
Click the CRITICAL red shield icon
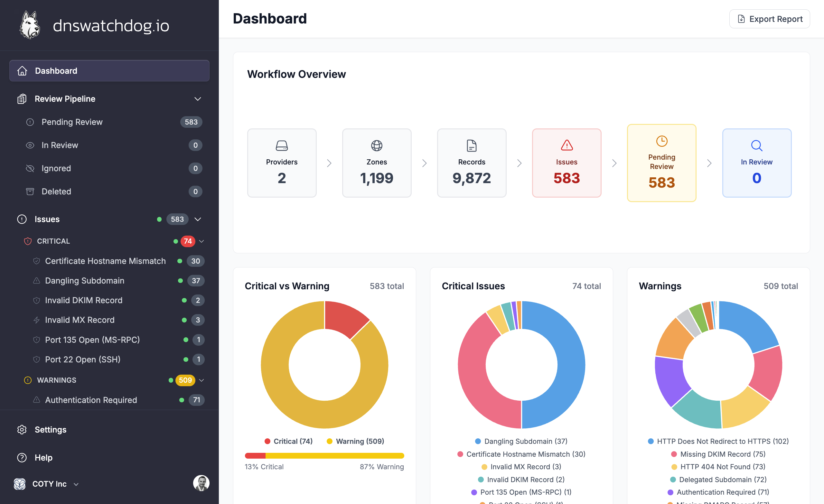click(28, 241)
